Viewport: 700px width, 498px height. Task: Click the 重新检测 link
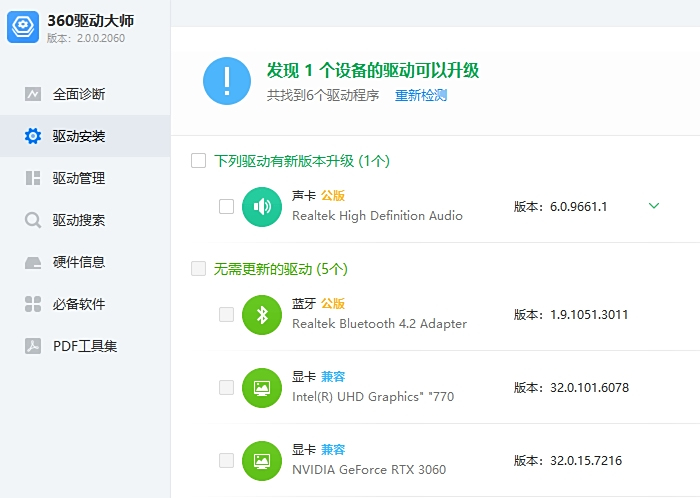coord(421,96)
